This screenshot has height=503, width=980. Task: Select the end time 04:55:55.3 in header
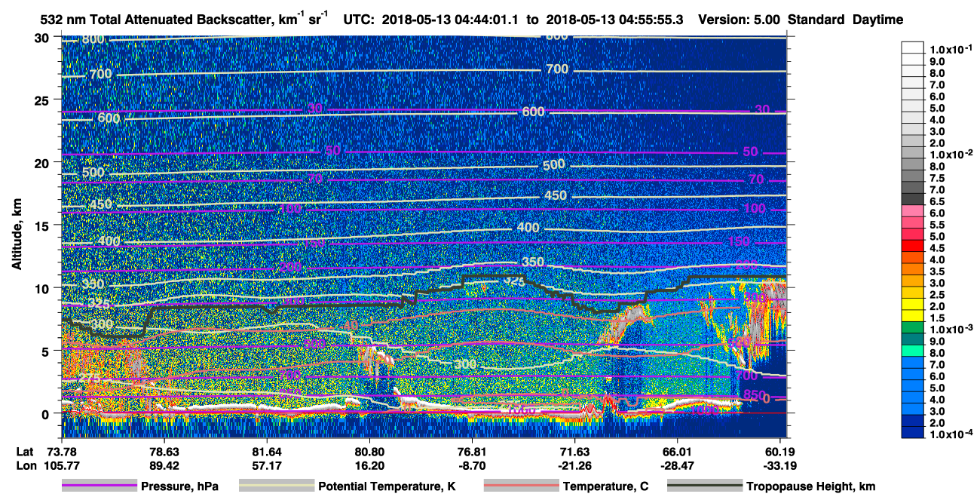(649, 20)
